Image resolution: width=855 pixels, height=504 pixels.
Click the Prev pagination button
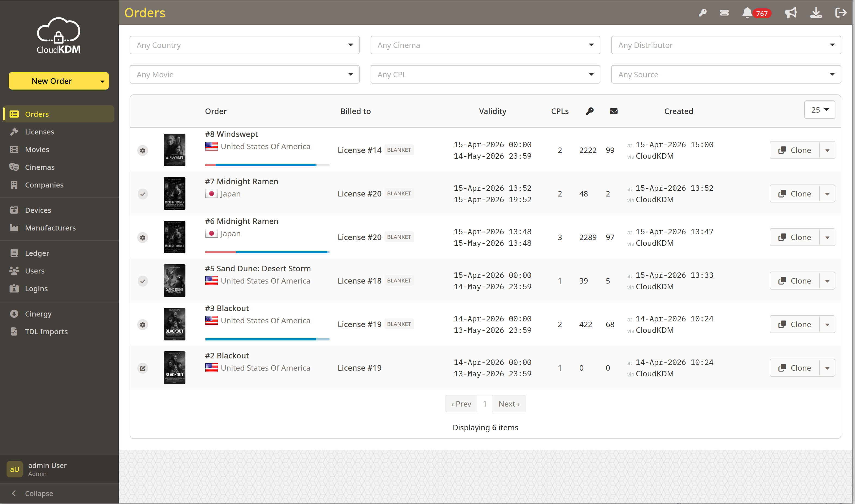461,404
